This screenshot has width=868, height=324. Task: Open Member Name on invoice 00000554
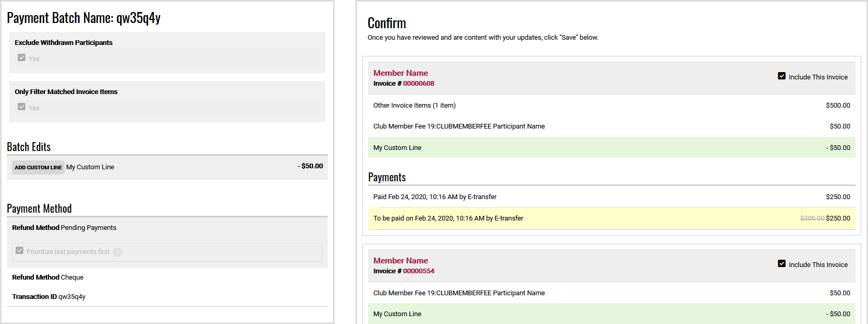(x=400, y=260)
